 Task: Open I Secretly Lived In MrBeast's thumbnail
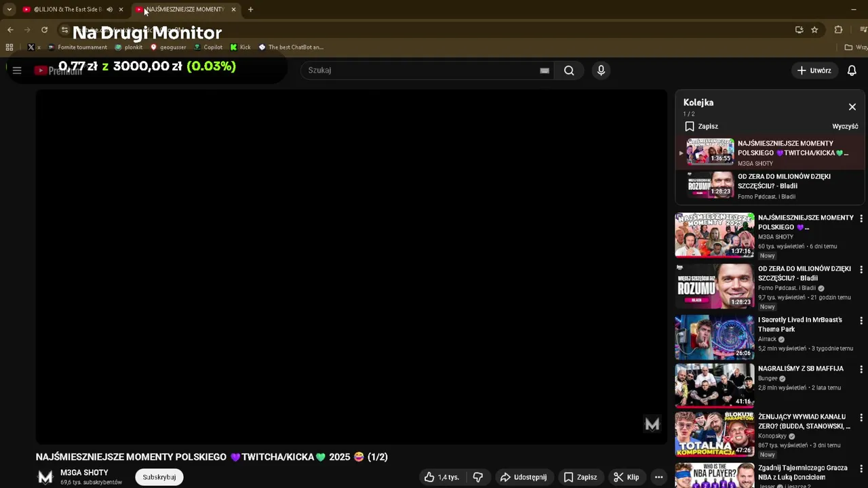[x=714, y=337]
